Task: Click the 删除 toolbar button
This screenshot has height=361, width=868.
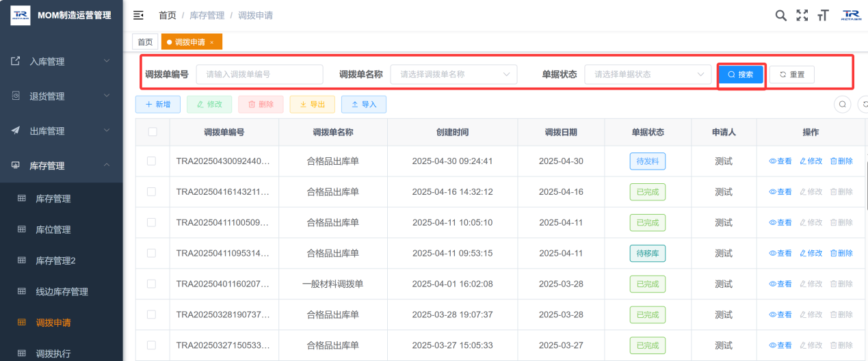Action: (x=261, y=104)
